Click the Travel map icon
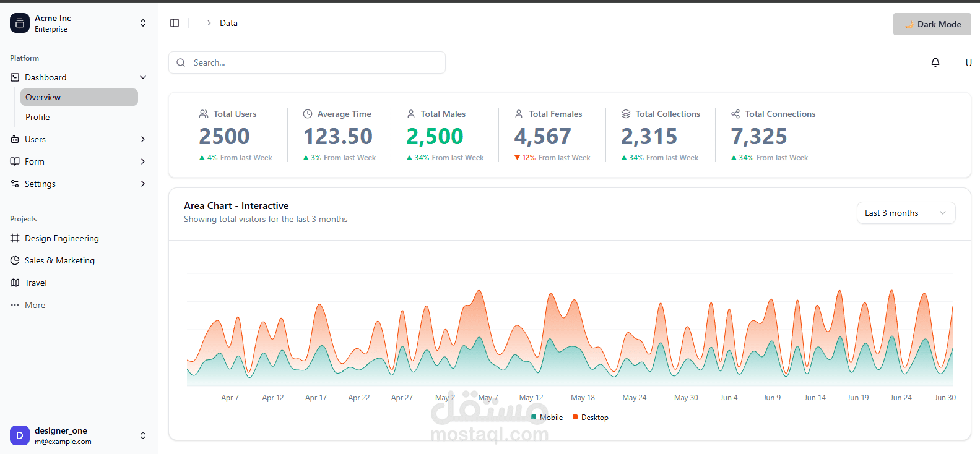The height and width of the screenshot is (454, 980). (15, 283)
